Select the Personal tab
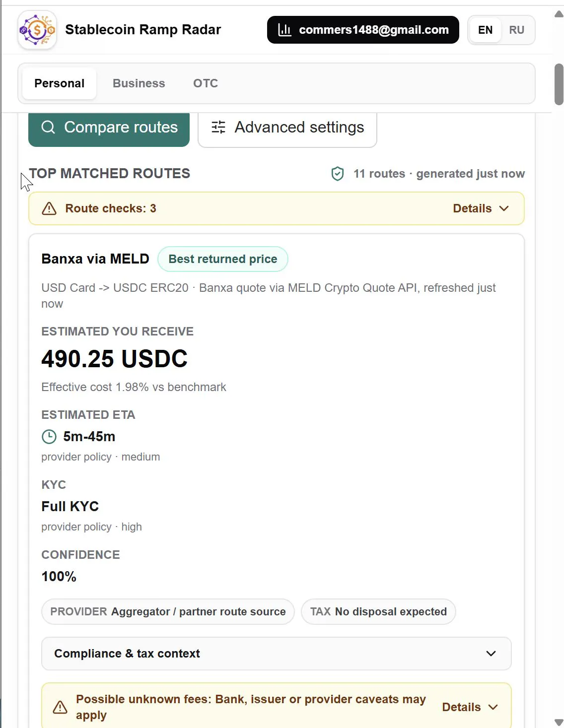The width and height of the screenshot is (564, 728). point(60,83)
